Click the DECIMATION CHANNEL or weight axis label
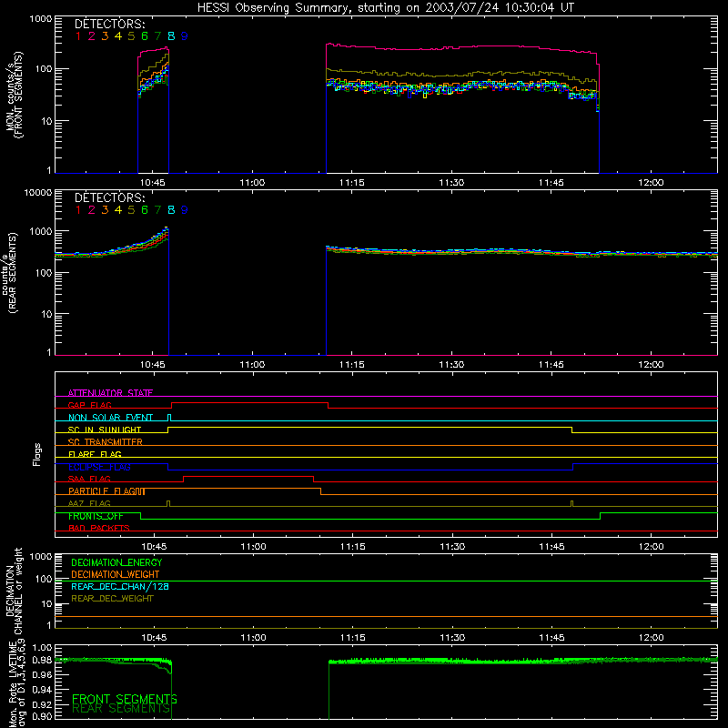The image size is (728, 728). coord(14,591)
